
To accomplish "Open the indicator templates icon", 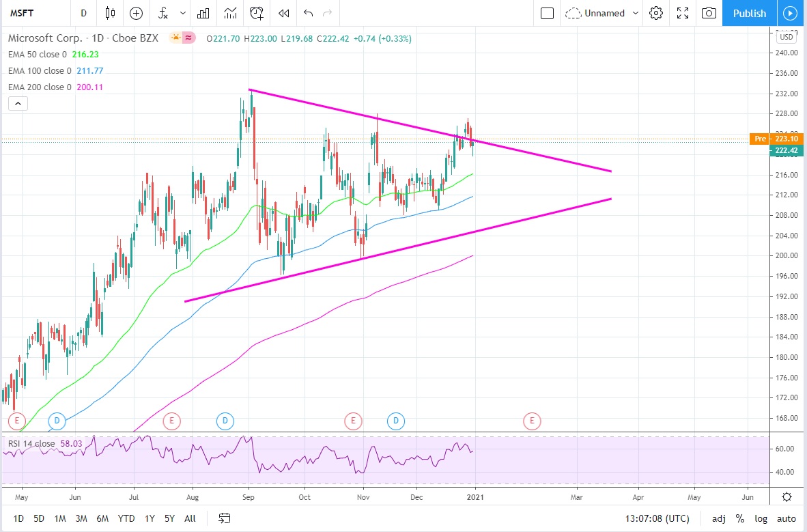I will click(230, 13).
